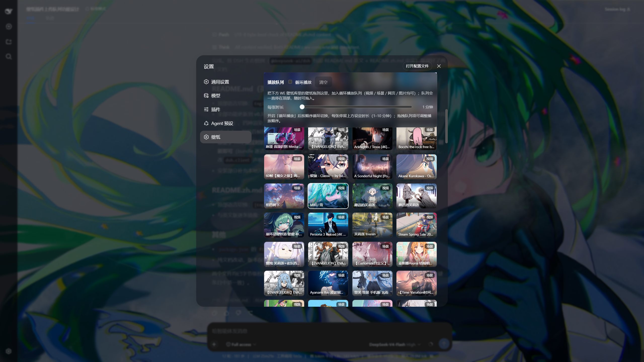The width and height of the screenshot is (644, 362).
Task: Select the Akane Kurokawa wallpaper
Action: pos(416,167)
